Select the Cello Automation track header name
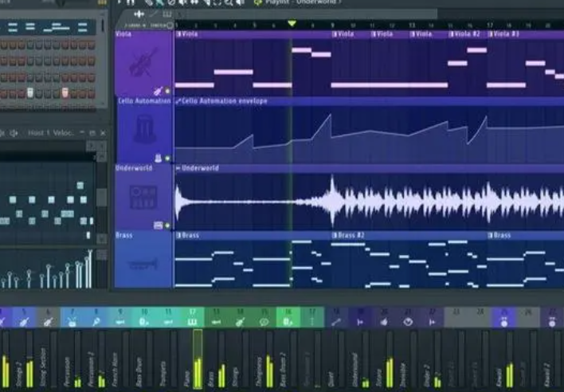The image size is (564, 392). coord(144,101)
